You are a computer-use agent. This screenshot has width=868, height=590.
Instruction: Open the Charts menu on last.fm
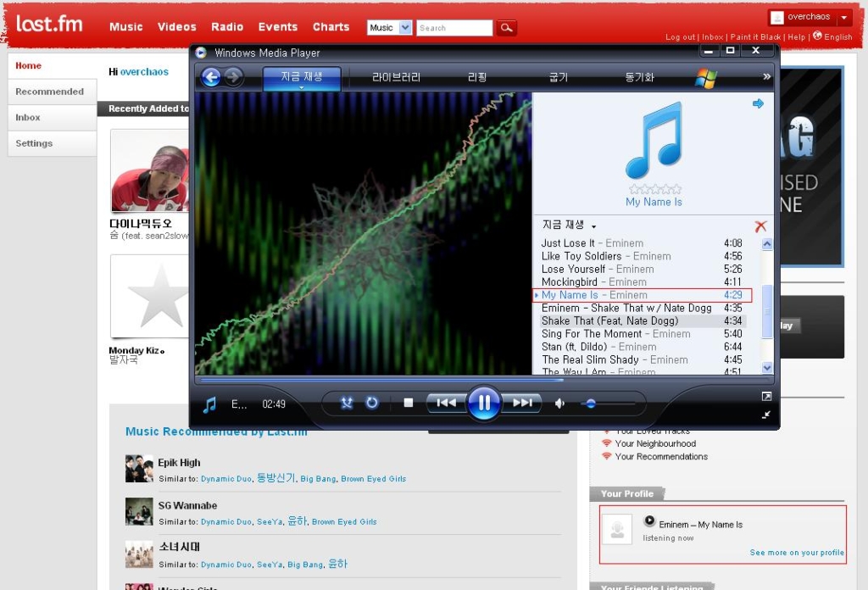point(331,26)
